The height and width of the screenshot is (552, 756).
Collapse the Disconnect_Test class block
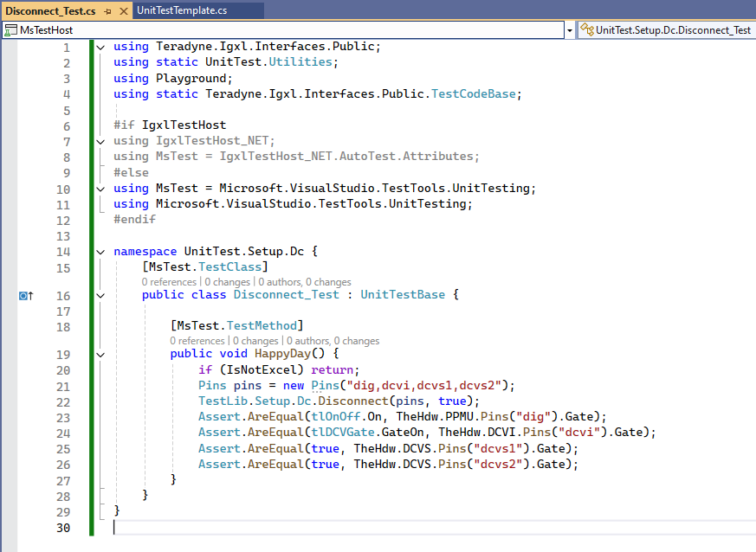click(100, 296)
